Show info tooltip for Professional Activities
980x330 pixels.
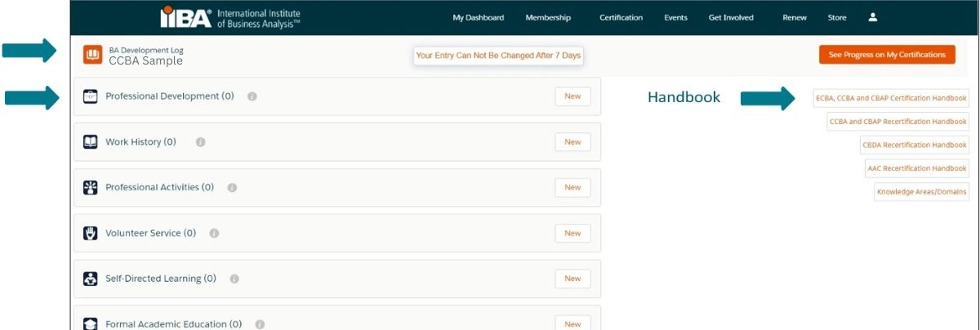[232, 188]
